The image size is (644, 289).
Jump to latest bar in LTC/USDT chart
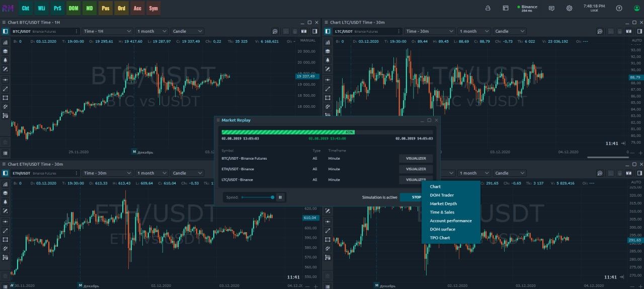(623, 143)
